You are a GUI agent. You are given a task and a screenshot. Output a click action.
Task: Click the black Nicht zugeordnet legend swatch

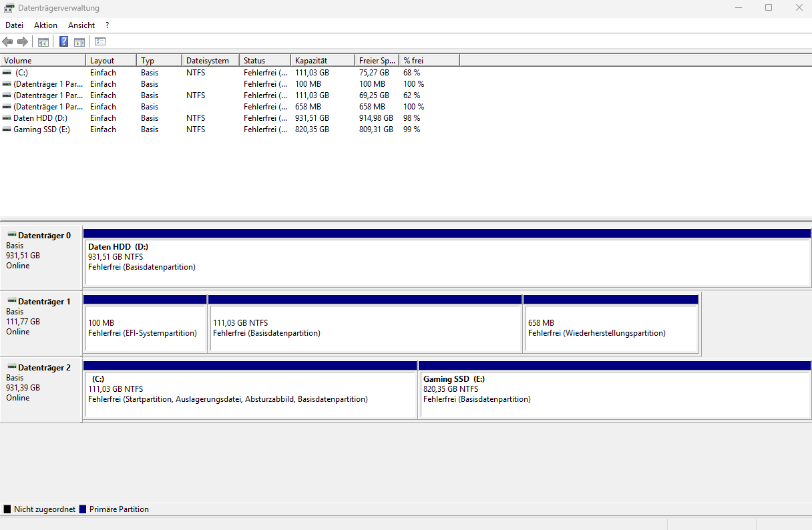coord(7,509)
